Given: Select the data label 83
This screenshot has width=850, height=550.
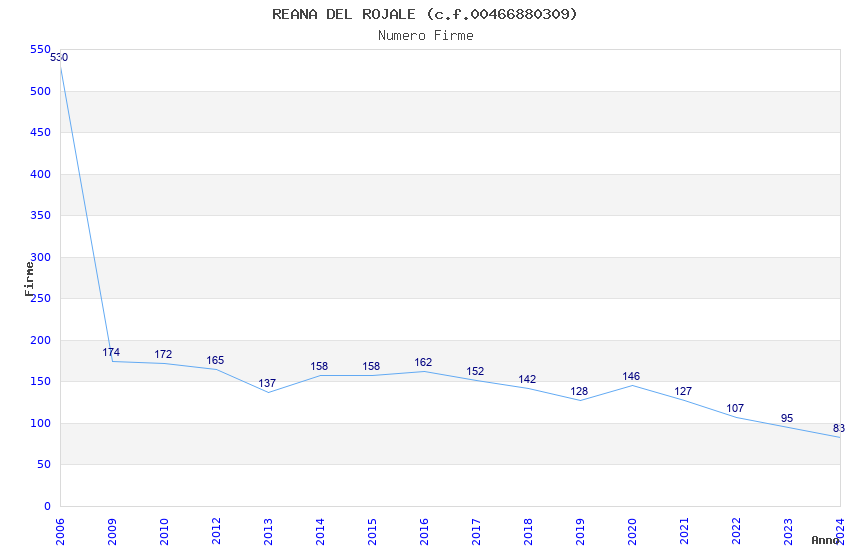Looking at the screenshot, I should 839,429.
